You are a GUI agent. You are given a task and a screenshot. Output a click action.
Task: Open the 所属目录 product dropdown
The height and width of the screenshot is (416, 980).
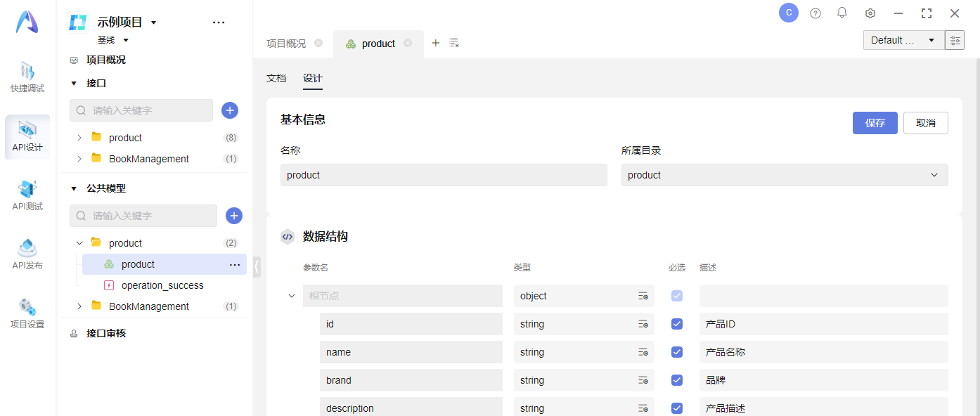(x=785, y=175)
